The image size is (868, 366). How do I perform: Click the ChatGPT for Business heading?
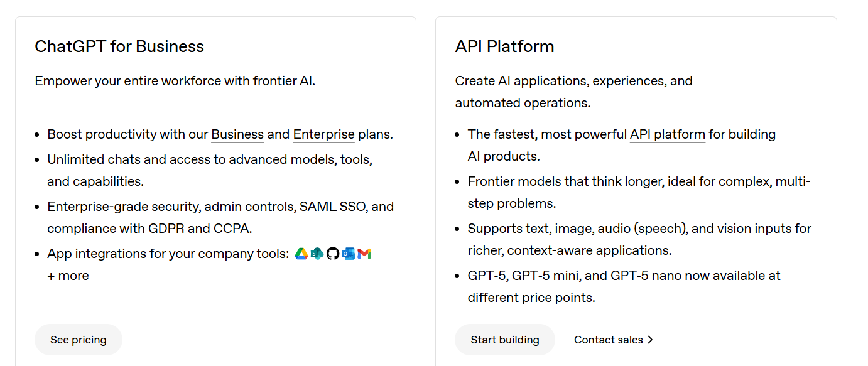(x=119, y=46)
